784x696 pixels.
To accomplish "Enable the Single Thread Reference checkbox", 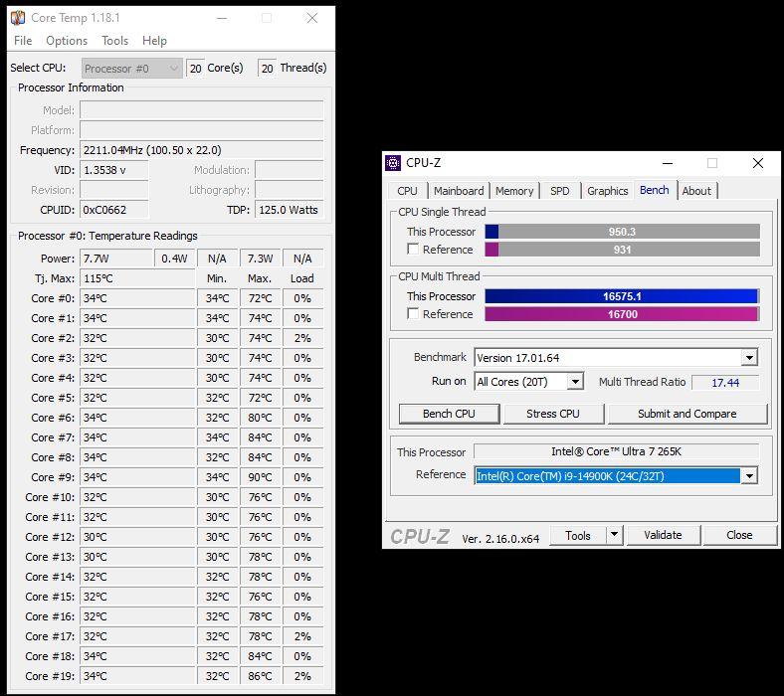I will pos(413,250).
